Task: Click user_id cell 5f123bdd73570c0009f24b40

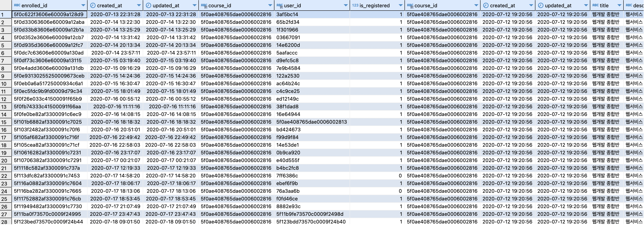Action: [311, 222]
